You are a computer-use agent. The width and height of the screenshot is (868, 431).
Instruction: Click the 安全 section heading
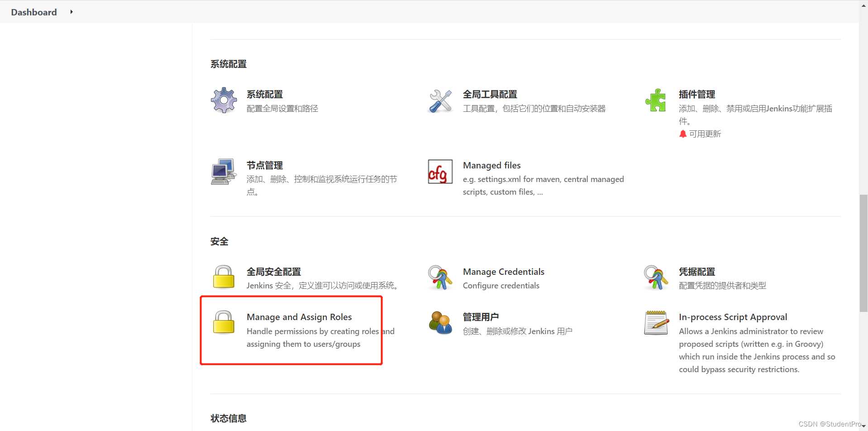click(x=219, y=241)
